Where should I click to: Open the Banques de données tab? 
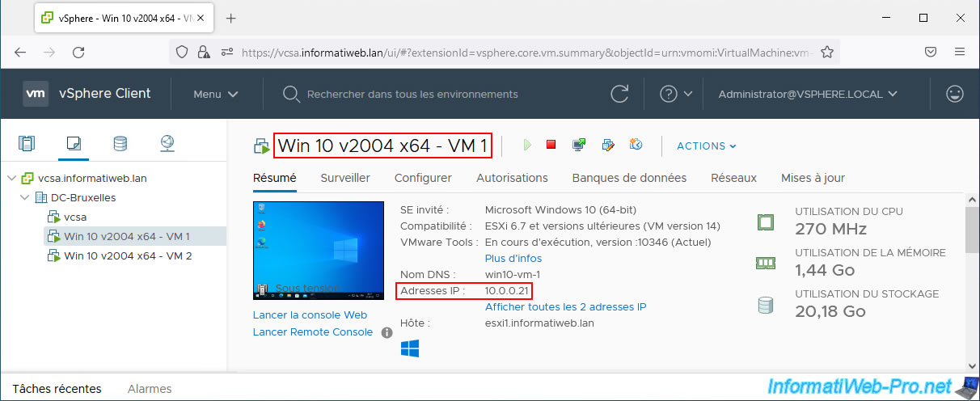pos(629,178)
